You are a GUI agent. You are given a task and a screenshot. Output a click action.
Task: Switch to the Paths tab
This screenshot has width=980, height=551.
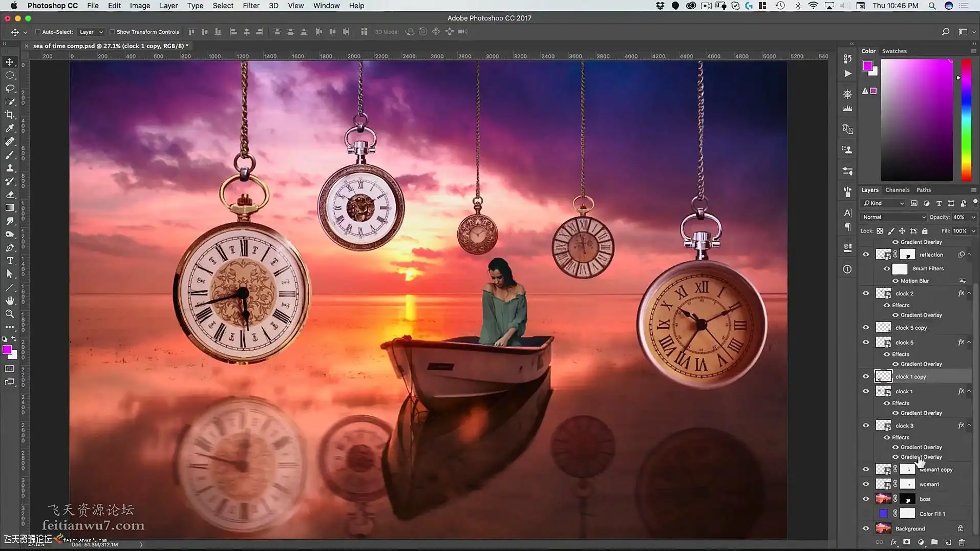pyautogui.click(x=924, y=190)
